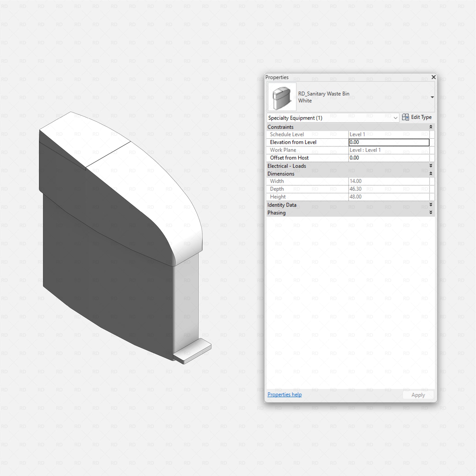This screenshot has height=476, width=476.
Task: Close the Properties palette
Action: [433, 77]
